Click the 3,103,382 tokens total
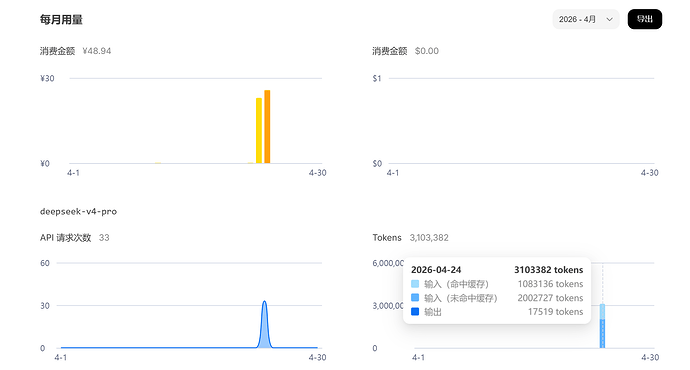This screenshot has height=370, width=690. [429, 238]
